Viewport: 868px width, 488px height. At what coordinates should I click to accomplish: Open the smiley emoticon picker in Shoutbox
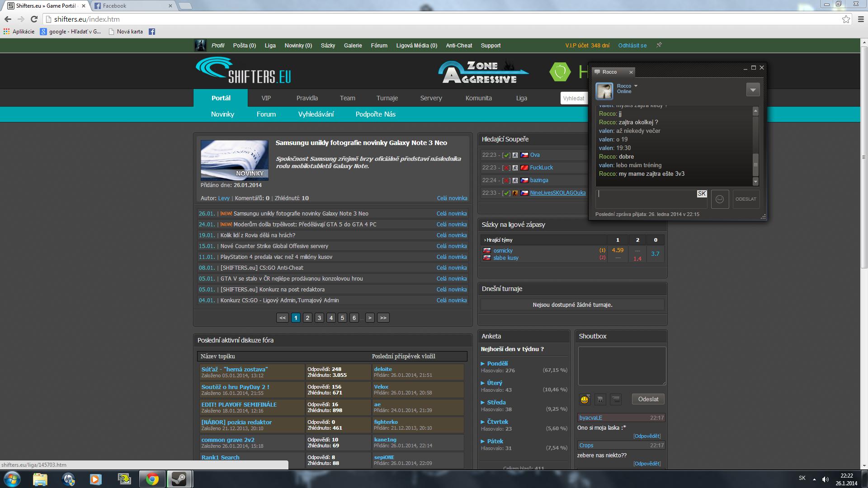(x=585, y=399)
